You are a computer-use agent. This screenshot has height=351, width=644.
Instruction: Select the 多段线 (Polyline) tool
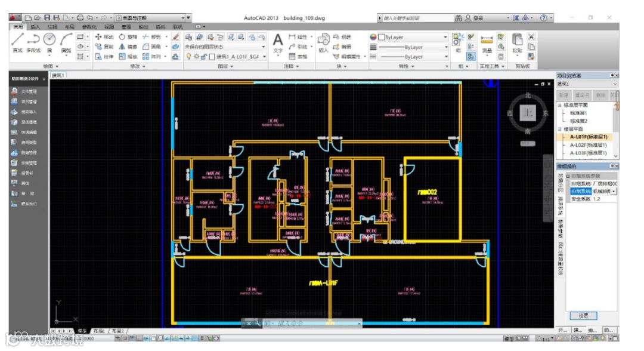point(33,43)
